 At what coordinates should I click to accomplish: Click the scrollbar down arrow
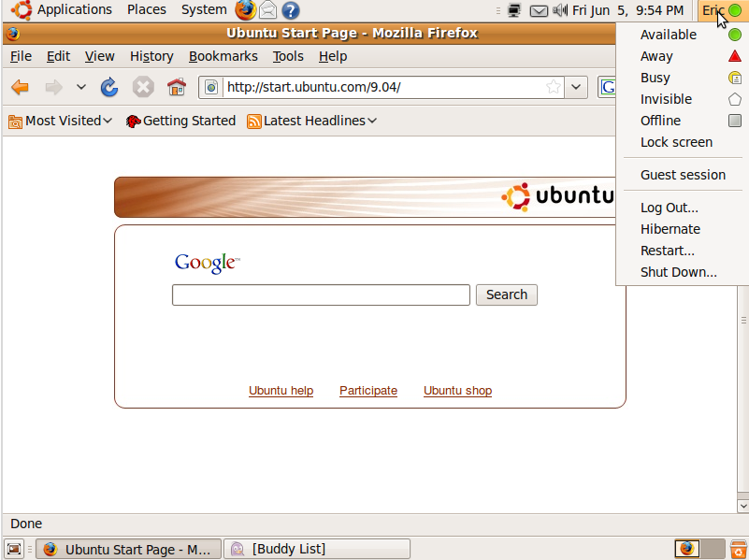point(742,506)
